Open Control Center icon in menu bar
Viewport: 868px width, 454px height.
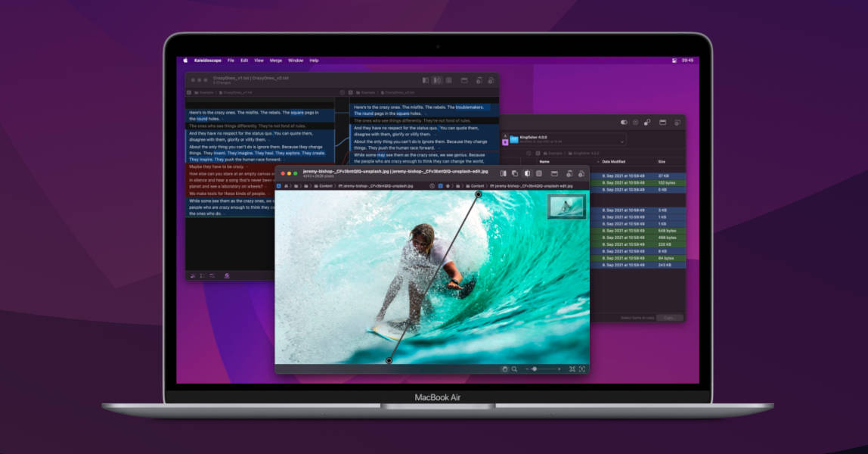pos(674,61)
